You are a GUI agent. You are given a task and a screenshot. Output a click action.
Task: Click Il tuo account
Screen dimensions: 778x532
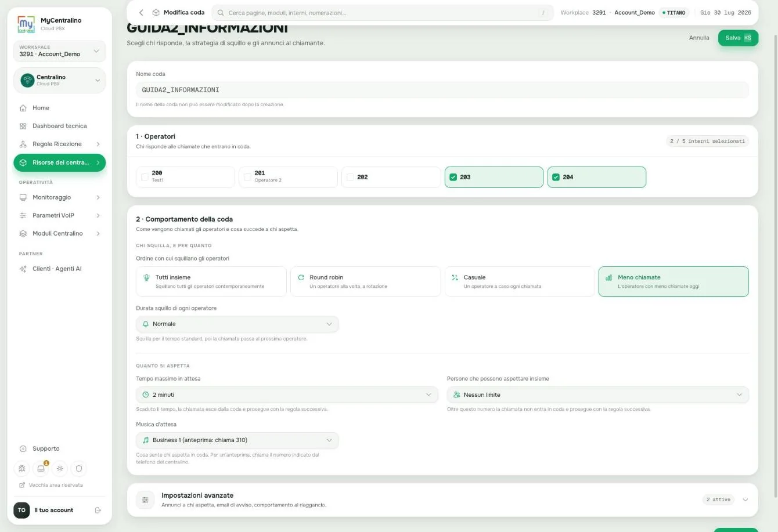53,510
